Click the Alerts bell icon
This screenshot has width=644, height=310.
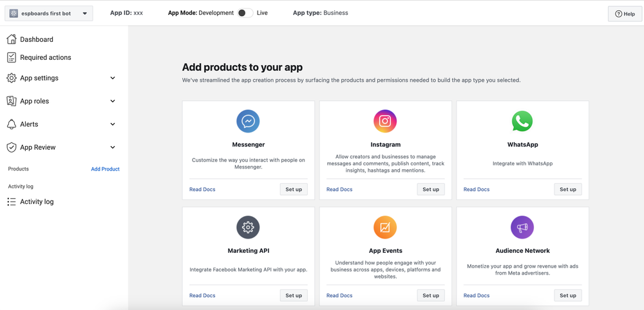click(x=12, y=124)
